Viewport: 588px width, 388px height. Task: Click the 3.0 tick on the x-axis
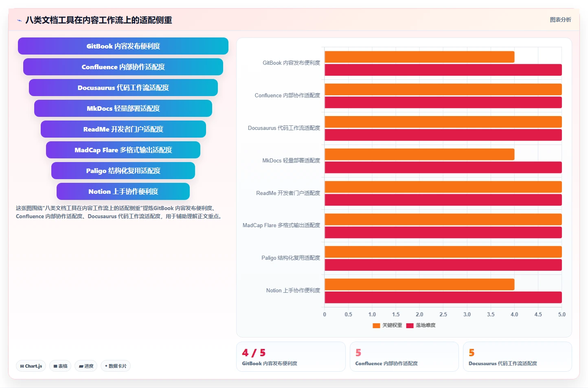467,315
